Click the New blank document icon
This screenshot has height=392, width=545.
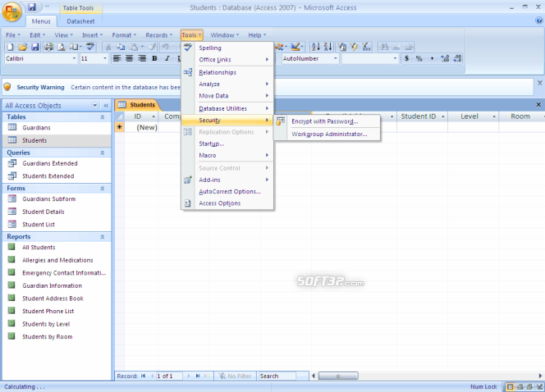click(x=10, y=47)
